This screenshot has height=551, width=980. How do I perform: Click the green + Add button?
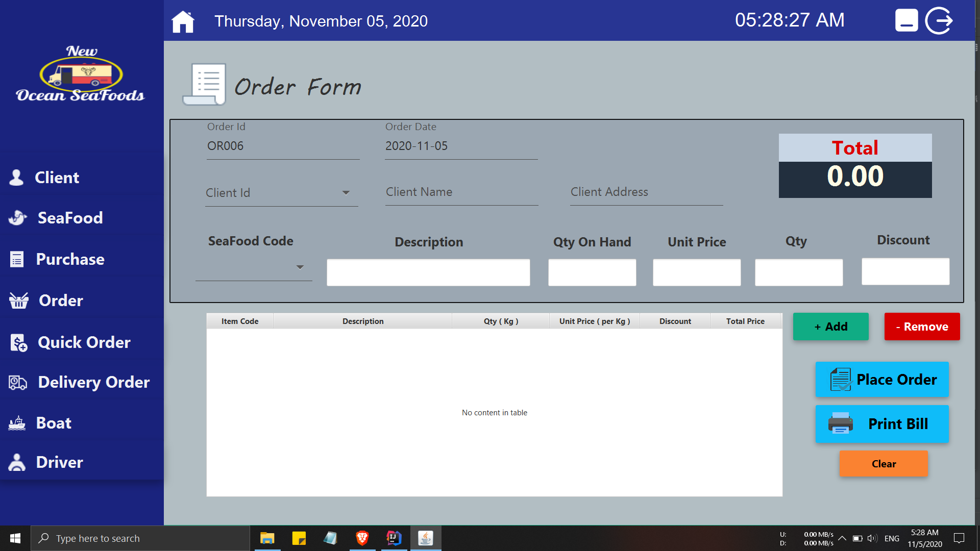click(830, 327)
